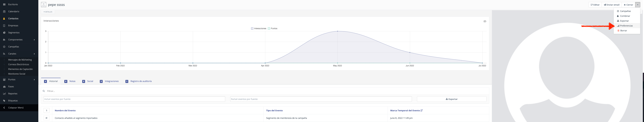
Task: Sort by Nombre del Evento column
Action: click(x=65, y=110)
